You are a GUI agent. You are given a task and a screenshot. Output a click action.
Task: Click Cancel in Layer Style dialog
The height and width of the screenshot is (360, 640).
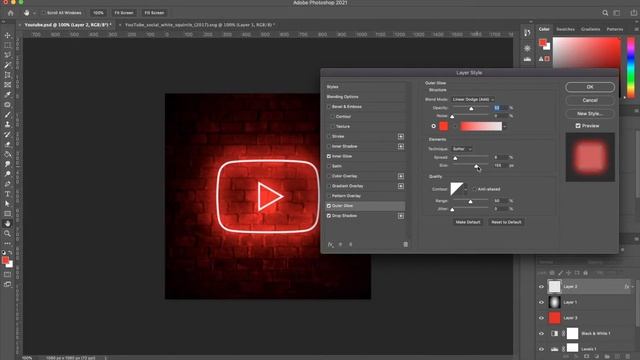(x=590, y=100)
